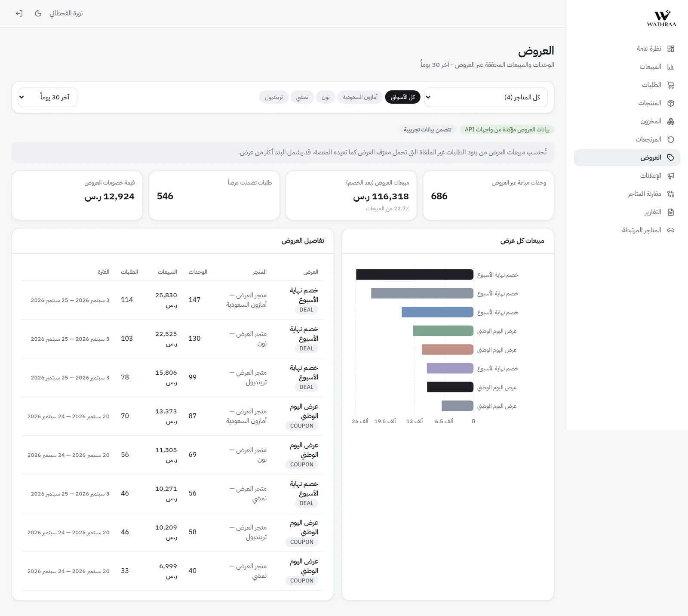This screenshot has width=688, height=616.
Task: Click units value 147 in first row
Action: coord(194,300)
